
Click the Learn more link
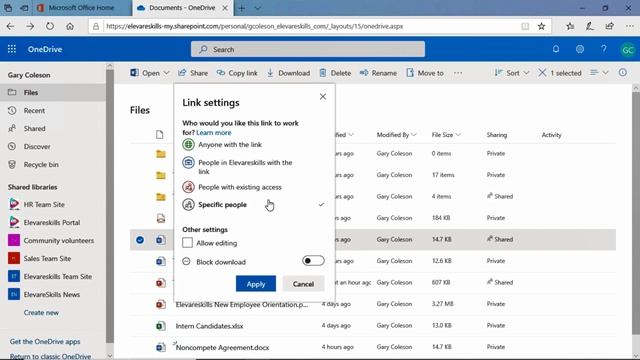(x=213, y=133)
